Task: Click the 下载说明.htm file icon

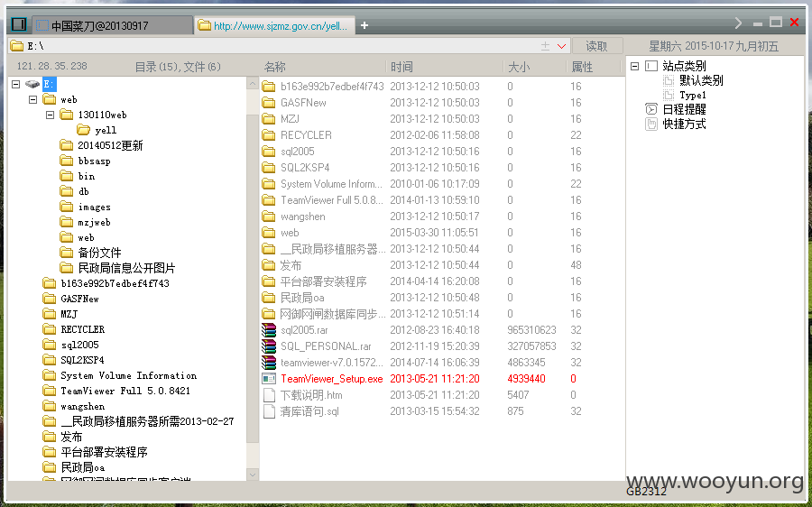Action: click(x=269, y=395)
